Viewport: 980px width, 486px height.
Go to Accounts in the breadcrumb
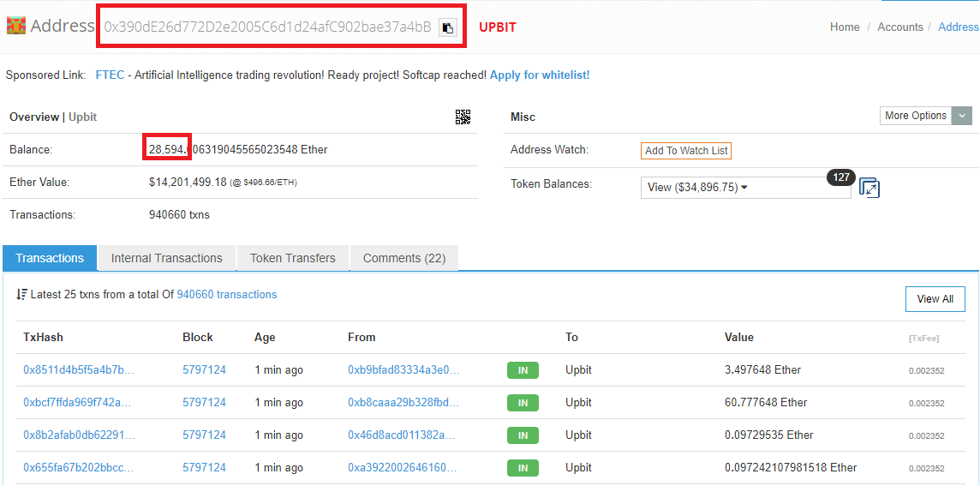900,27
